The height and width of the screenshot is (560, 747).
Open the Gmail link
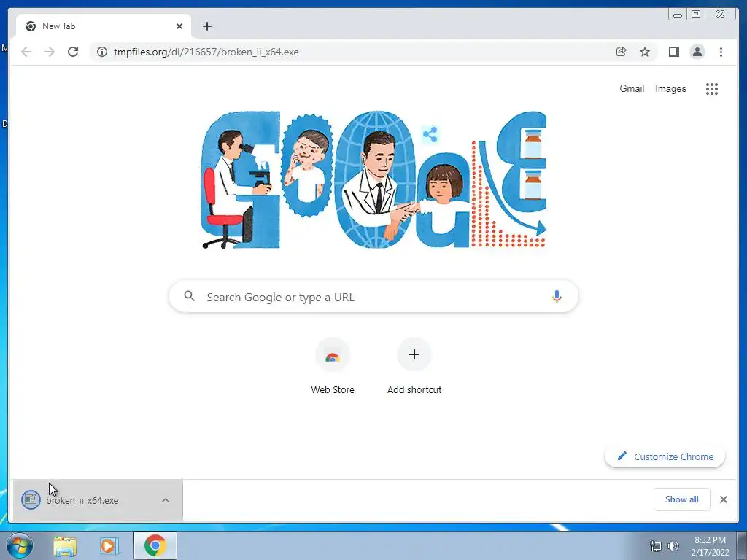(x=632, y=88)
